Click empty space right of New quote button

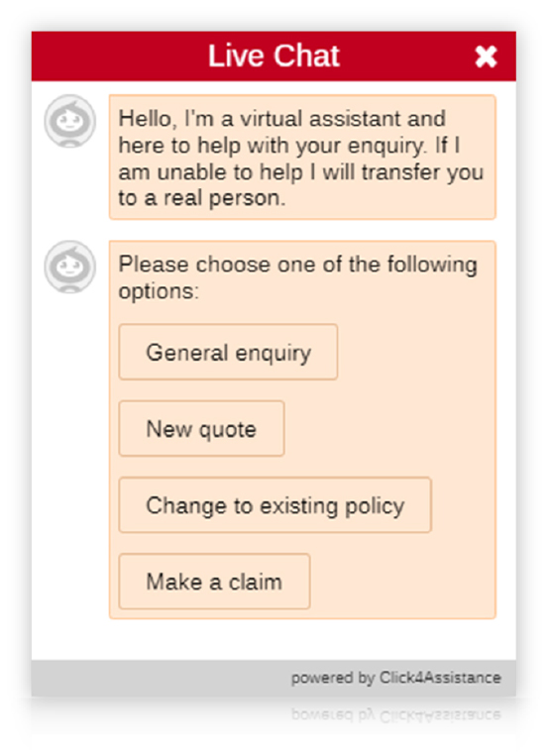pyautogui.click(x=388, y=428)
